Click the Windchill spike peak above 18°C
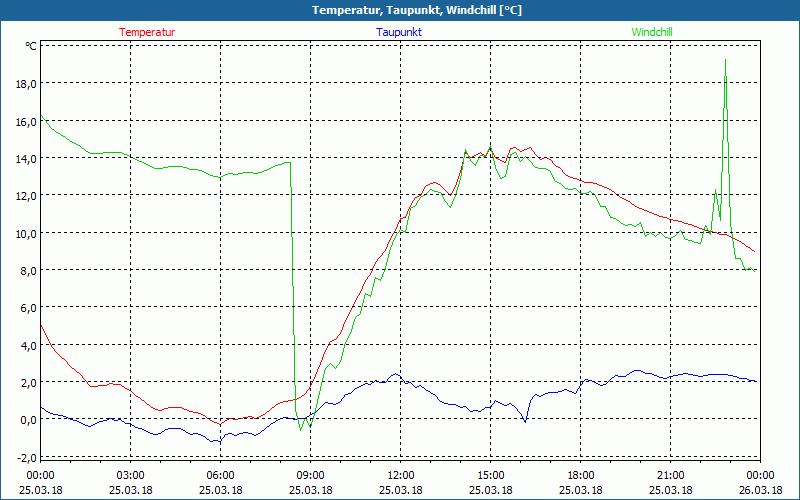 [725, 61]
